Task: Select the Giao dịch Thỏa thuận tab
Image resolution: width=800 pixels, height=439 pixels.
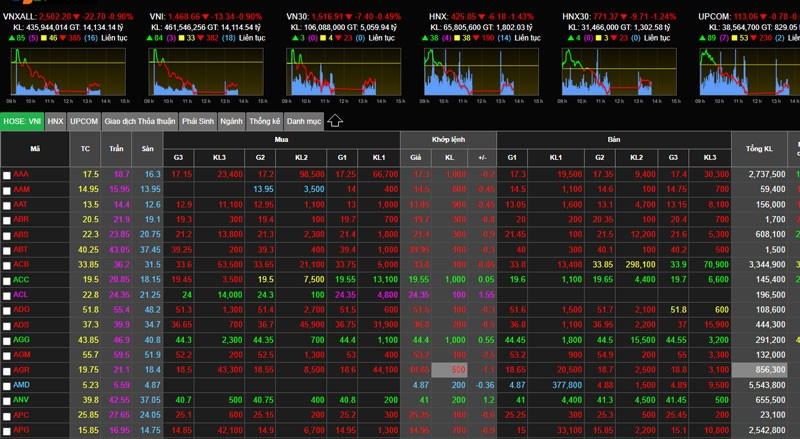Action: tap(140, 121)
